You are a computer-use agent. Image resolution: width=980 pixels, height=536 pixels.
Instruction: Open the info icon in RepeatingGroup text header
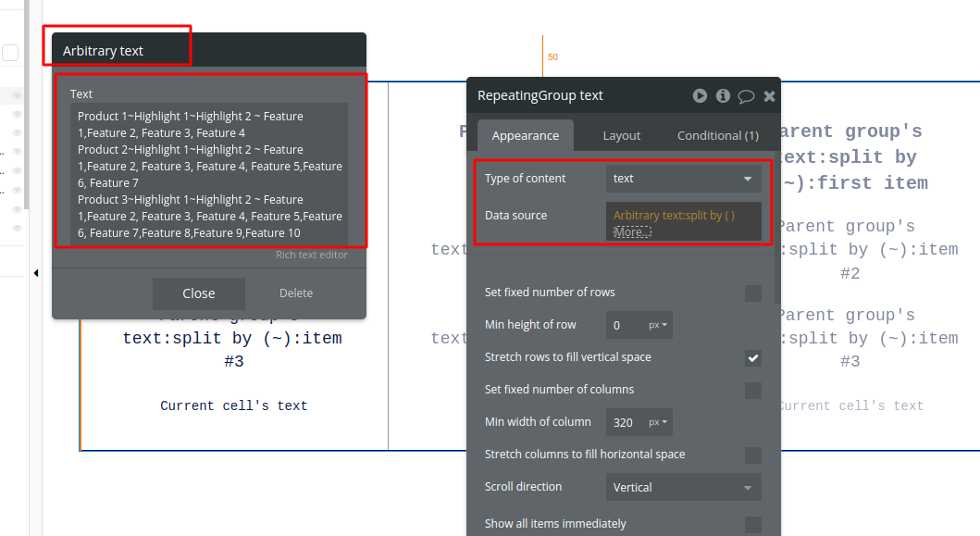tap(723, 95)
